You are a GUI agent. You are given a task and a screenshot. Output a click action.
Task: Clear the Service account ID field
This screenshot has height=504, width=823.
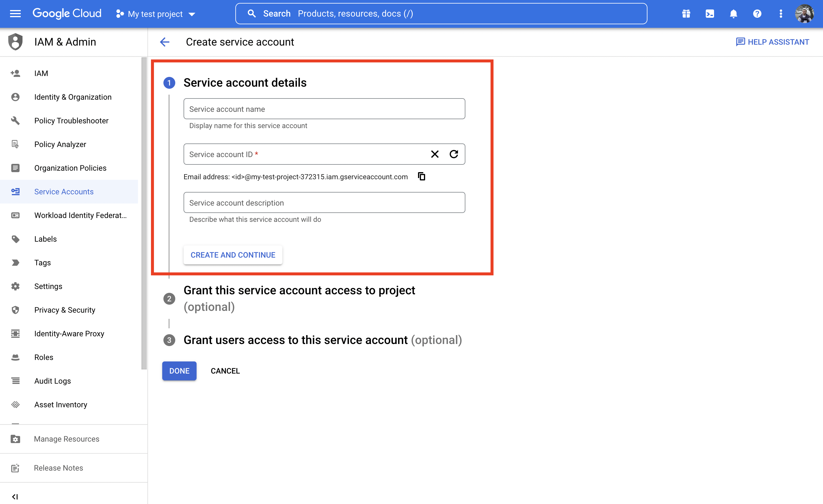[435, 154]
